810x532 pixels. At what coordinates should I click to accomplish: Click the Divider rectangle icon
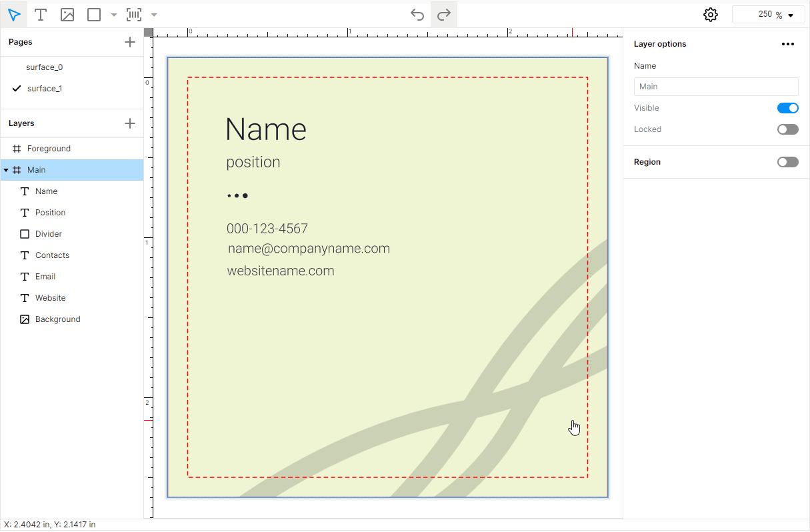[25, 234]
